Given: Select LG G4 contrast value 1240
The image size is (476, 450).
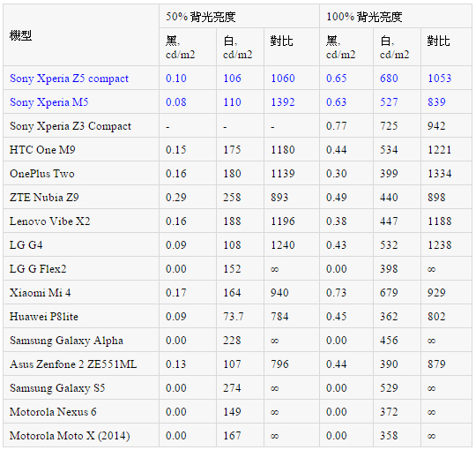Looking at the screenshot, I should [x=283, y=245].
